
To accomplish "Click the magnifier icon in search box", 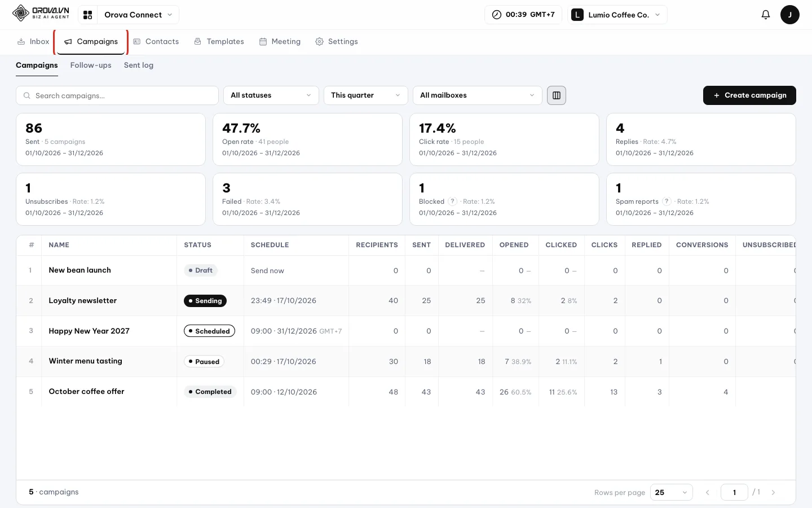I will pos(27,95).
